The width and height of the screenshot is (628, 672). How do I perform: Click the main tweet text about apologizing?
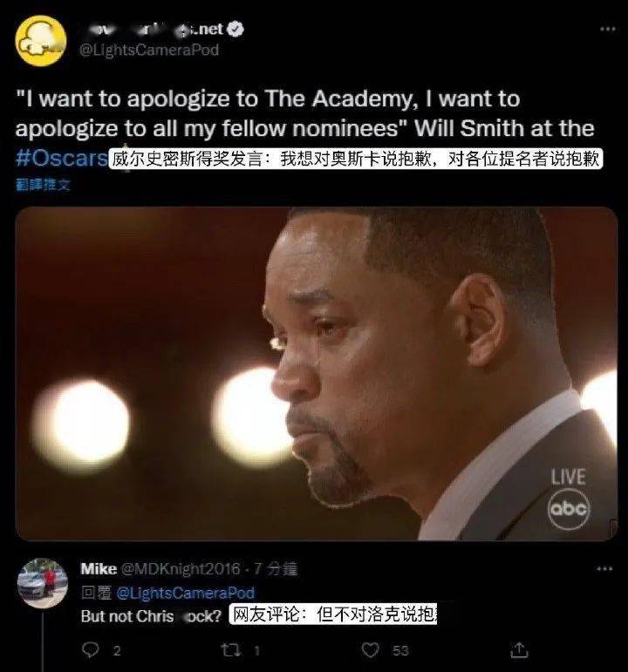click(x=305, y=114)
